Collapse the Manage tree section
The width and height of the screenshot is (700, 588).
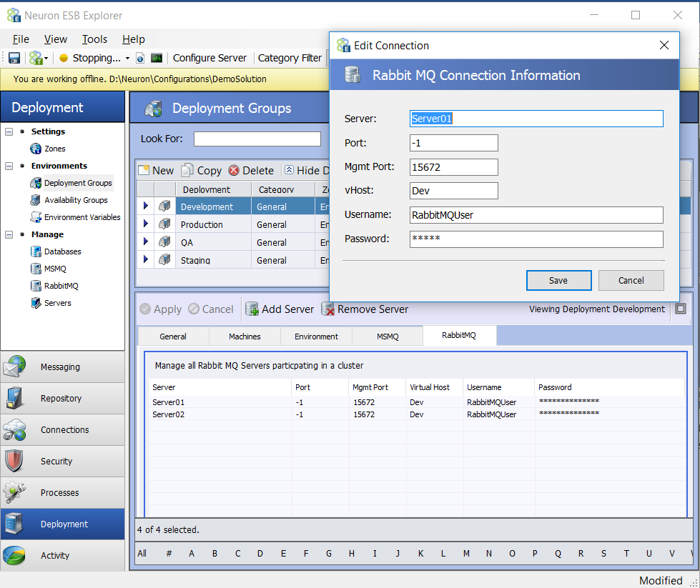click(9, 234)
